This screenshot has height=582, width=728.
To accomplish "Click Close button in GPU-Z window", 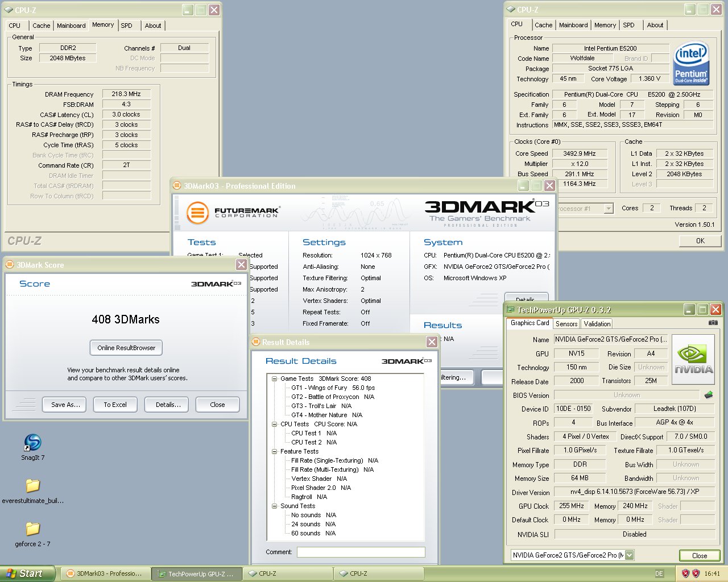I will click(x=700, y=555).
